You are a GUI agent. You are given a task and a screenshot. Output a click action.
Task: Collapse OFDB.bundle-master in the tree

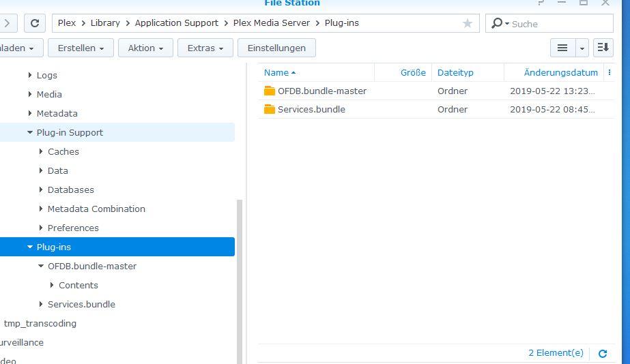pos(41,266)
